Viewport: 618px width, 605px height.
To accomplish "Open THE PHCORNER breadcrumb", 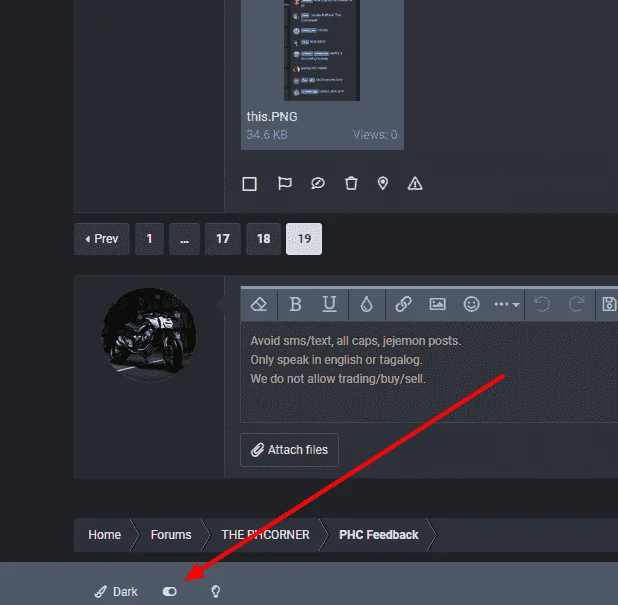I will tap(265, 535).
